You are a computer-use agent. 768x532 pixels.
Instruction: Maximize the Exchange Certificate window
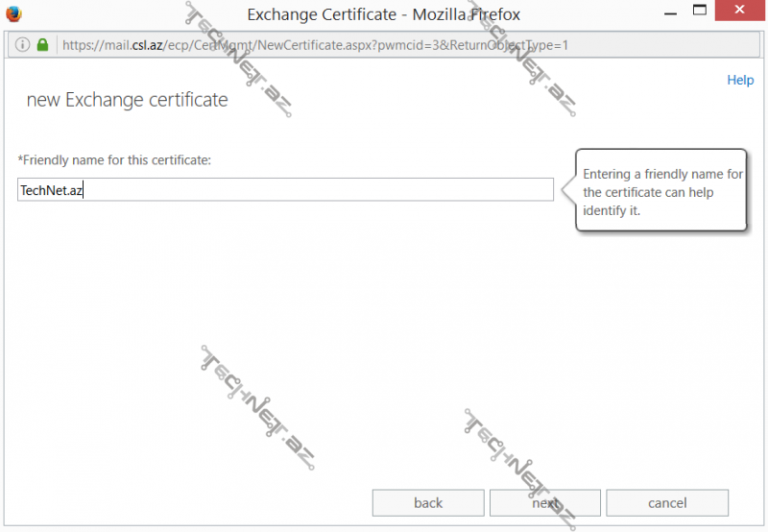pyautogui.click(x=699, y=12)
